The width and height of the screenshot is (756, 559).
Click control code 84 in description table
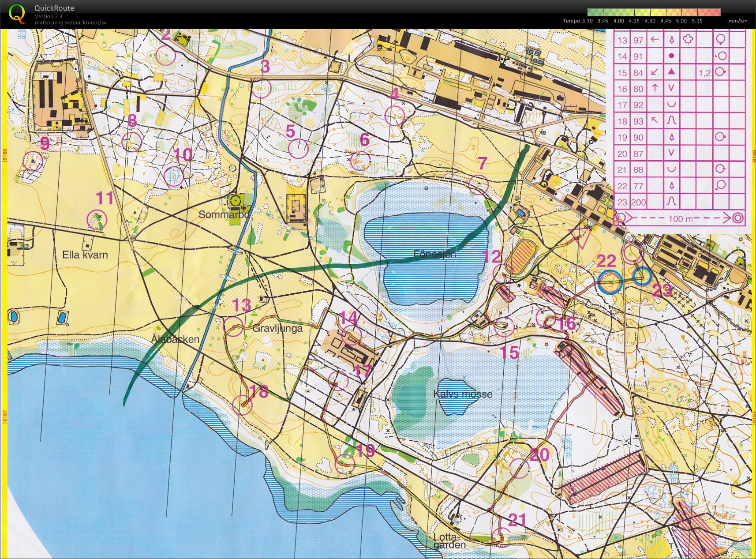click(638, 73)
